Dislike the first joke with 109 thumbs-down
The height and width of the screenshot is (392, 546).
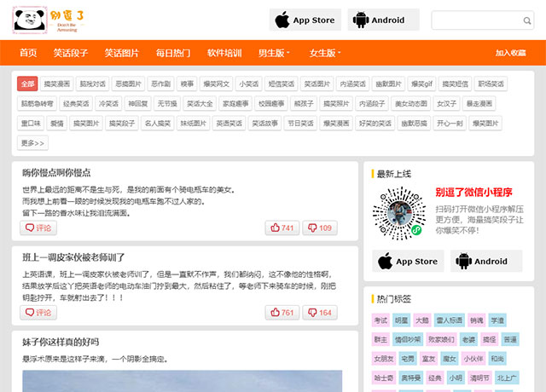tap(320, 228)
